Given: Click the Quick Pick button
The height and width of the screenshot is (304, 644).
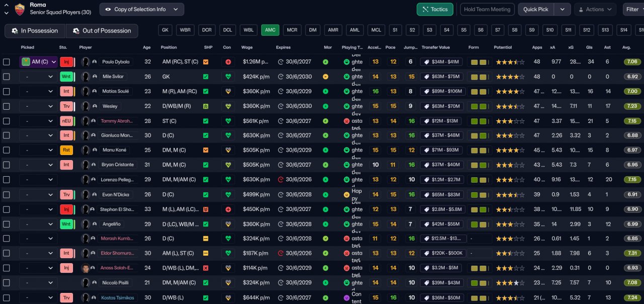Looking at the screenshot, I should (536, 9).
